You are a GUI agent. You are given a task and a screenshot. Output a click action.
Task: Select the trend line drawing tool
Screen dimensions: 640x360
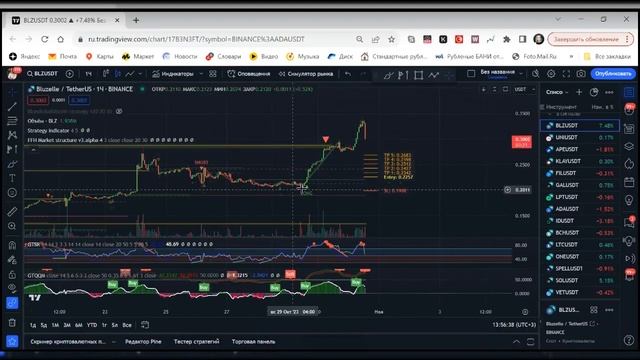tap(12, 107)
